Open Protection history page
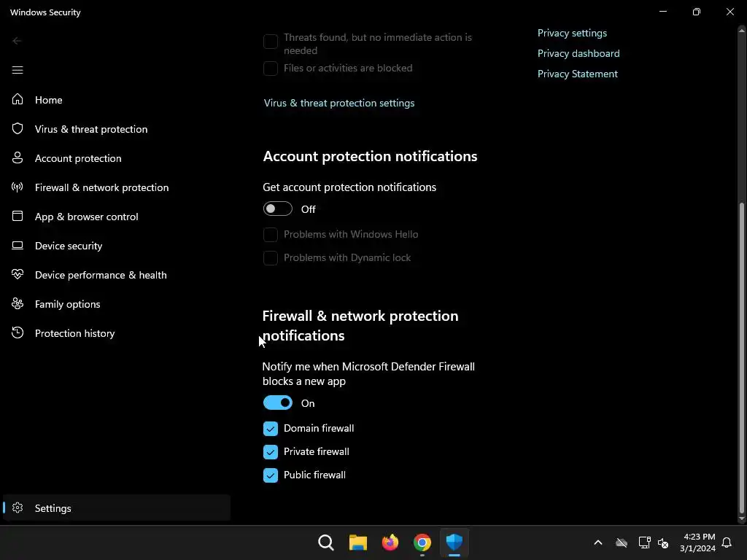 coord(75,332)
